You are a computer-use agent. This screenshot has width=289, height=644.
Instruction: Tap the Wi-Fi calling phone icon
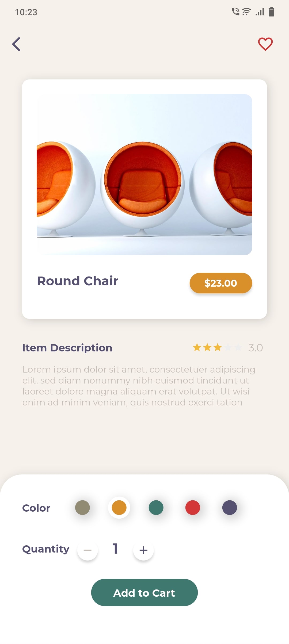point(235,12)
